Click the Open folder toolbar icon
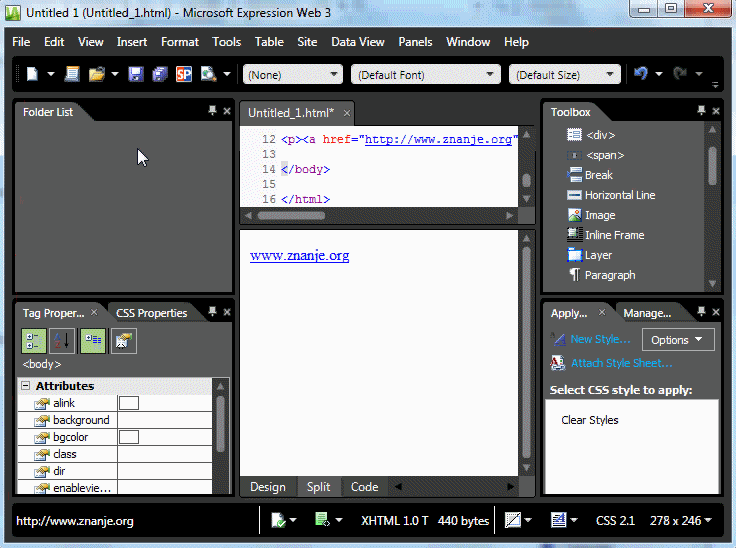Viewport: 736px width, 548px height. (x=97, y=74)
